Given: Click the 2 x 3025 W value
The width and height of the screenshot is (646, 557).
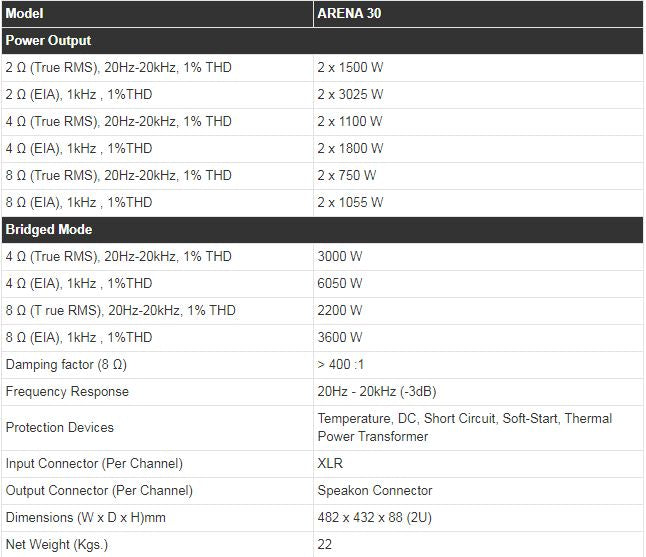Looking at the screenshot, I should pyautogui.click(x=350, y=95).
